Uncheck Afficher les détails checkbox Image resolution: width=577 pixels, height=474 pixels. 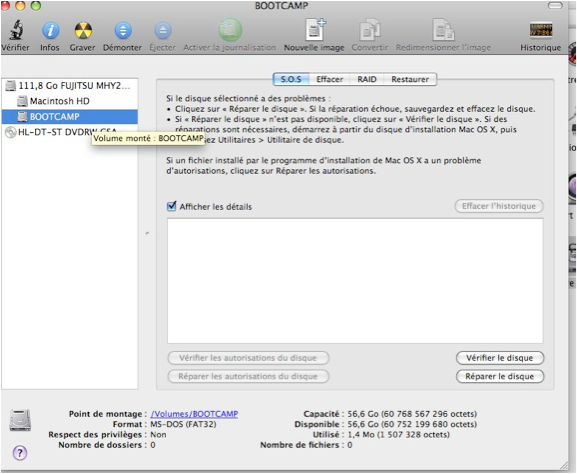(171, 206)
